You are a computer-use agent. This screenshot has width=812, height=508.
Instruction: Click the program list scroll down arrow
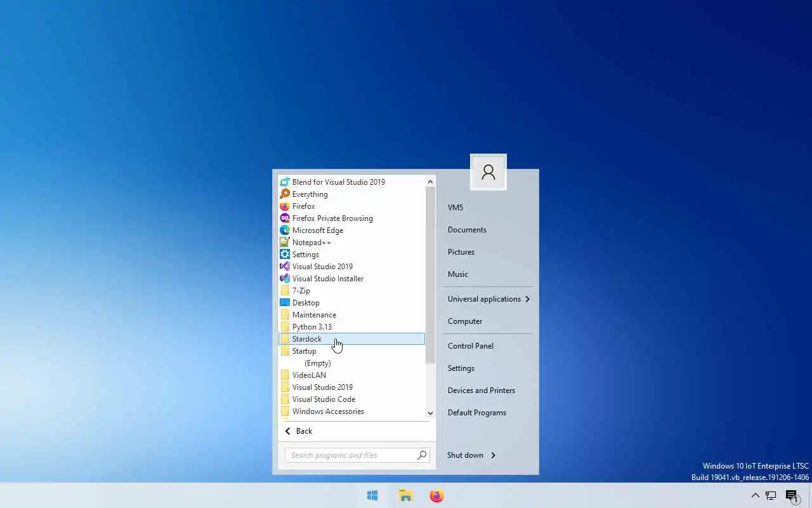[x=430, y=413]
